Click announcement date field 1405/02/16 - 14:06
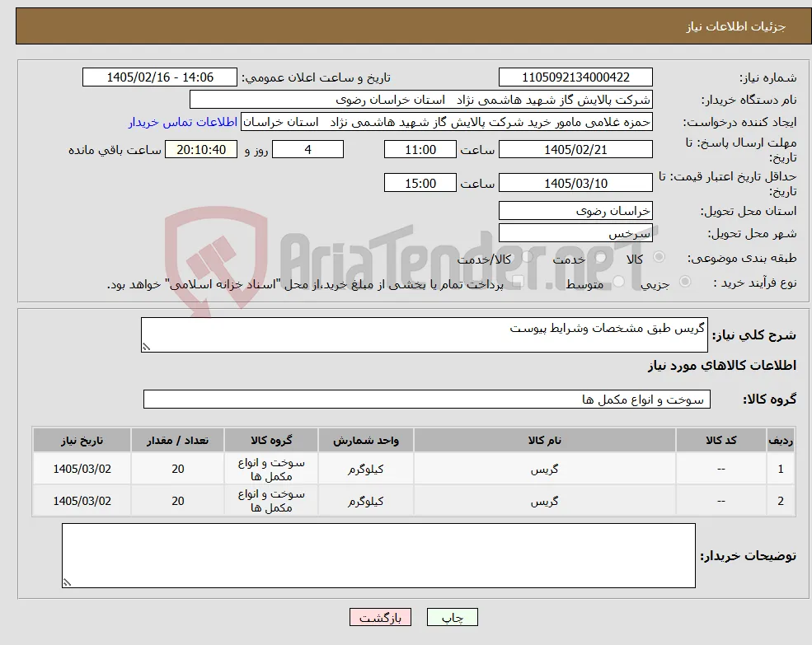The width and height of the screenshot is (812, 645). [x=159, y=77]
